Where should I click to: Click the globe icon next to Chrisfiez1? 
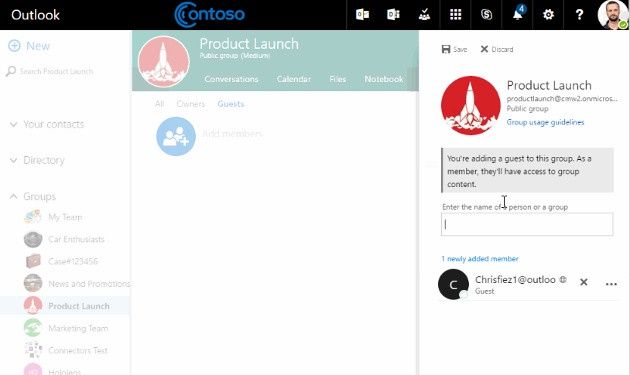563,279
